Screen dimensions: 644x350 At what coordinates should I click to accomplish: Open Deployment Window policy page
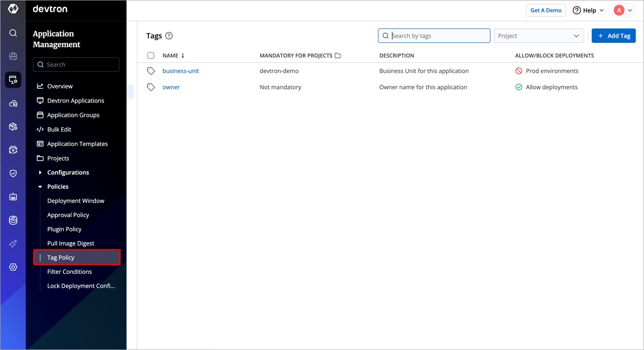tap(76, 201)
